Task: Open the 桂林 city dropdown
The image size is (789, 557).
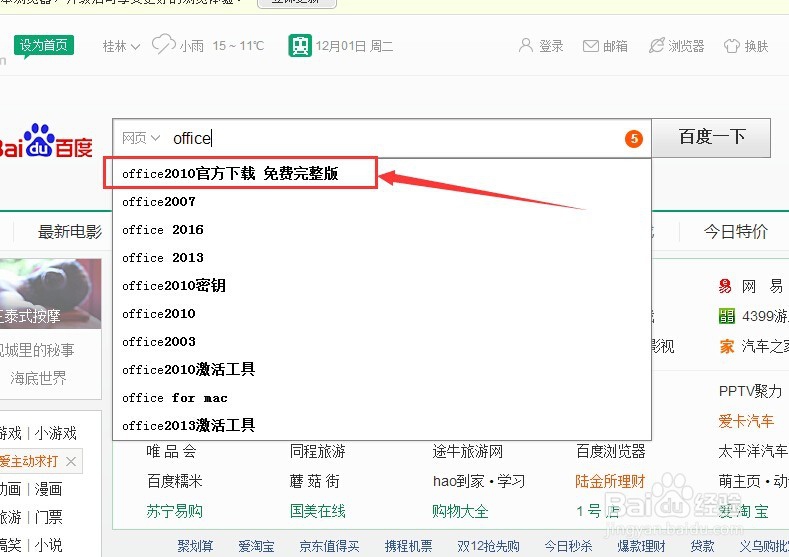Action: pos(121,46)
